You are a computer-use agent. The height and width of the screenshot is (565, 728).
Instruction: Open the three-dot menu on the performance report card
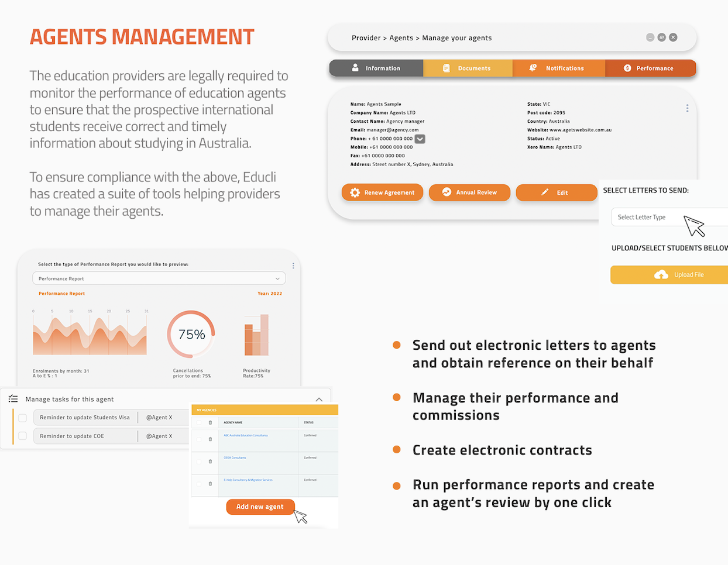point(293,266)
